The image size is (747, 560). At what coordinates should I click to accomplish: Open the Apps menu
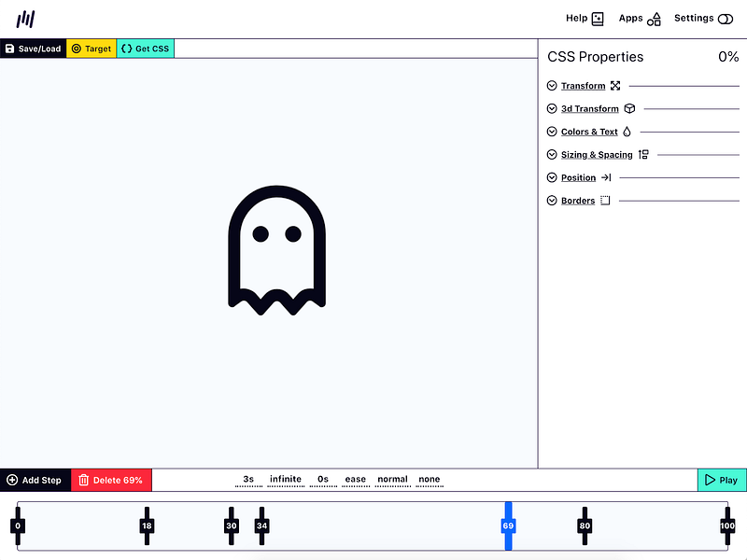639,18
